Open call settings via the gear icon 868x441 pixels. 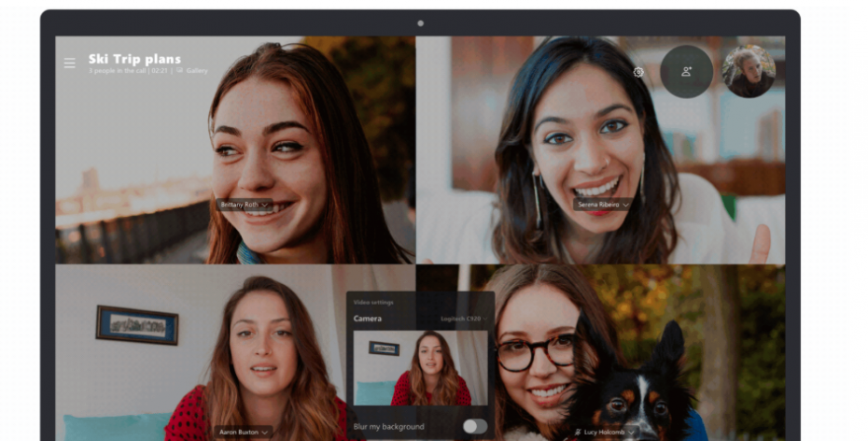click(x=638, y=72)
